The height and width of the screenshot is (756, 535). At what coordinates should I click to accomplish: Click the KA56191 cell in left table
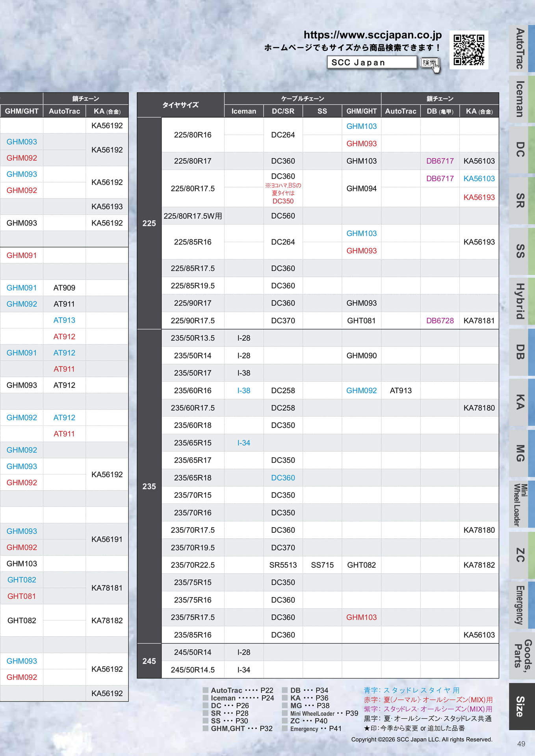(107, 539)
